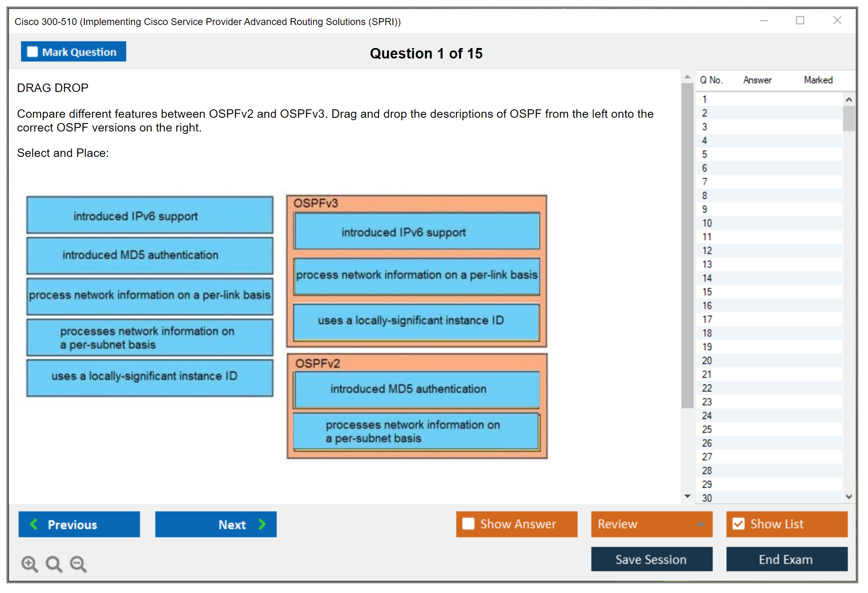The image size is (868, 593).
Task: Toggle the Mark Question checkbox
Action: (x=32, y=52)
